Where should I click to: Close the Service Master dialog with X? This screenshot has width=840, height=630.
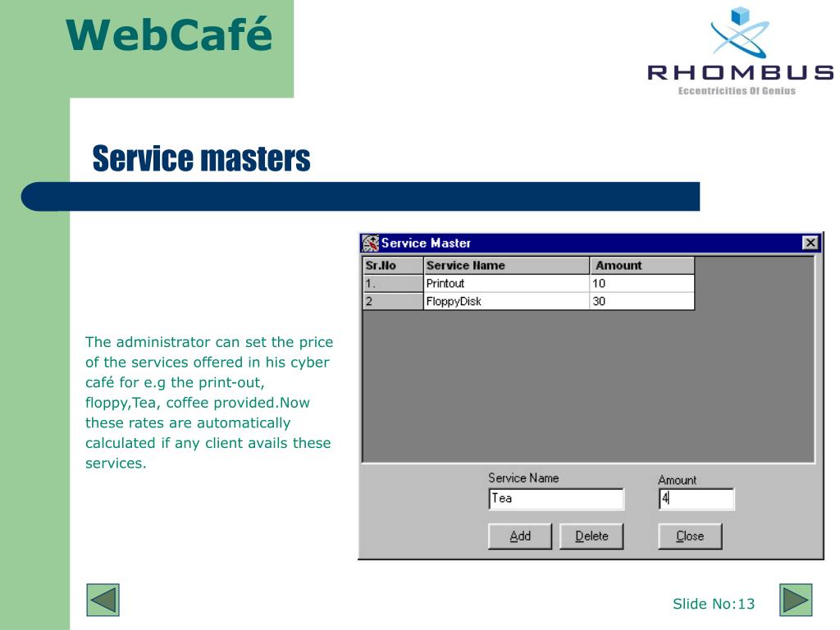point(810,243)
